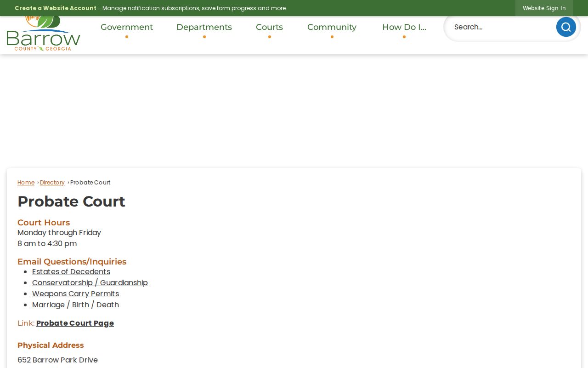The width and height of the screenshot is (588, 368).
Task: Click the 'Probate Court' breadcrumb text
Action: click(90, 183)
